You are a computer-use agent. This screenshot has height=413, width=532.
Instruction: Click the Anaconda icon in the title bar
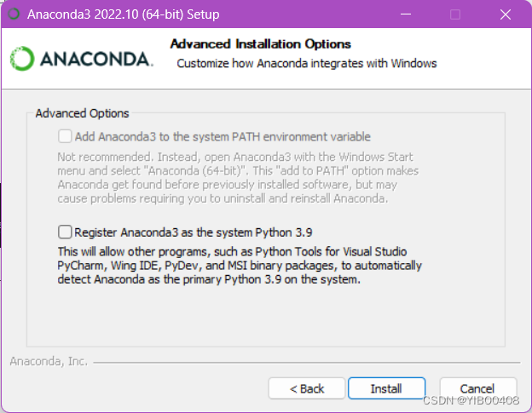pos(13,14)
